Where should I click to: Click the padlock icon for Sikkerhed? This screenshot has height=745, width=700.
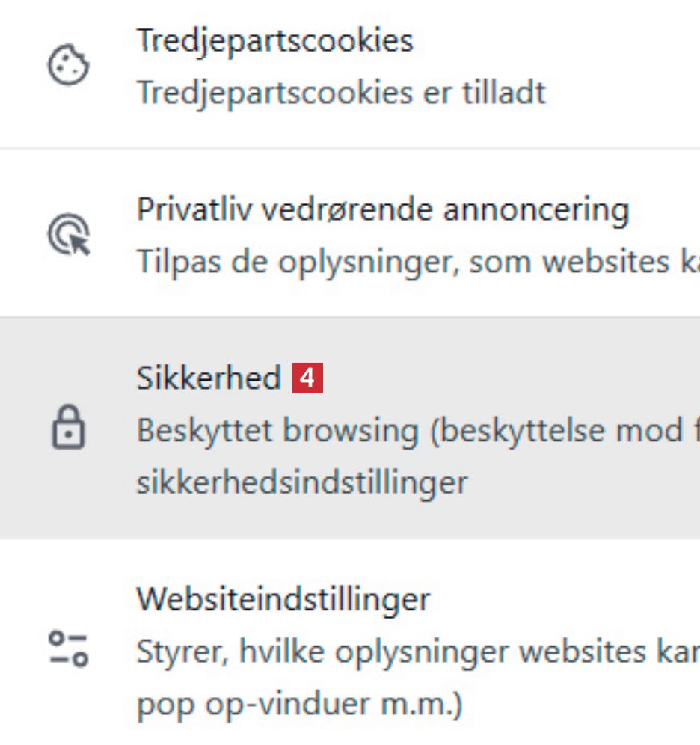coord(69,429)
